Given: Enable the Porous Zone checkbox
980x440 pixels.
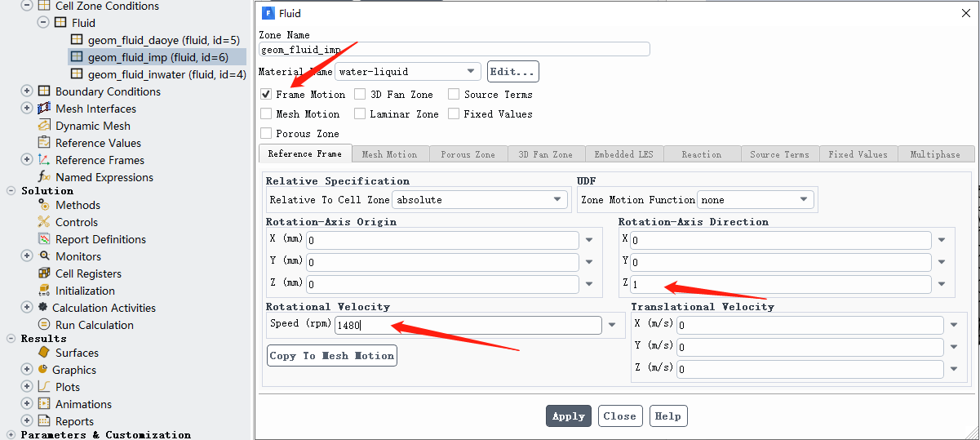Looking at the screenshot, I should pyautogui.click(x=266, y=133).
